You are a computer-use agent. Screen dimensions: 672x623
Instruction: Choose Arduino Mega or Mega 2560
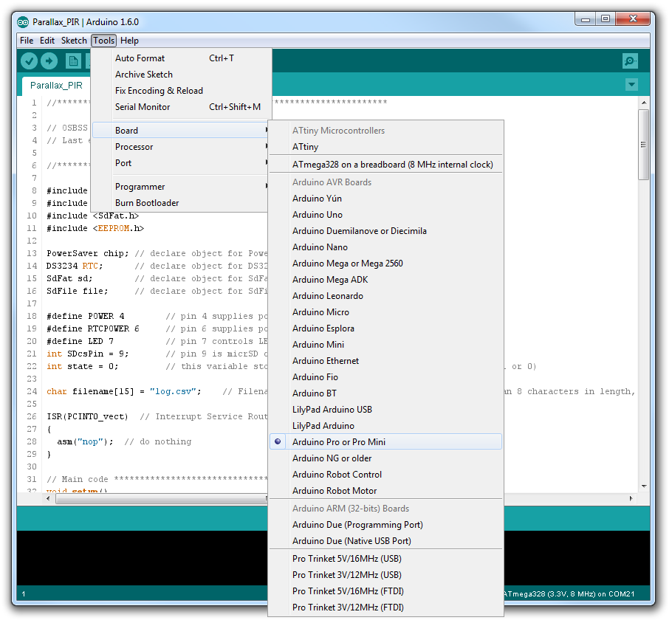tap(385, 264)
